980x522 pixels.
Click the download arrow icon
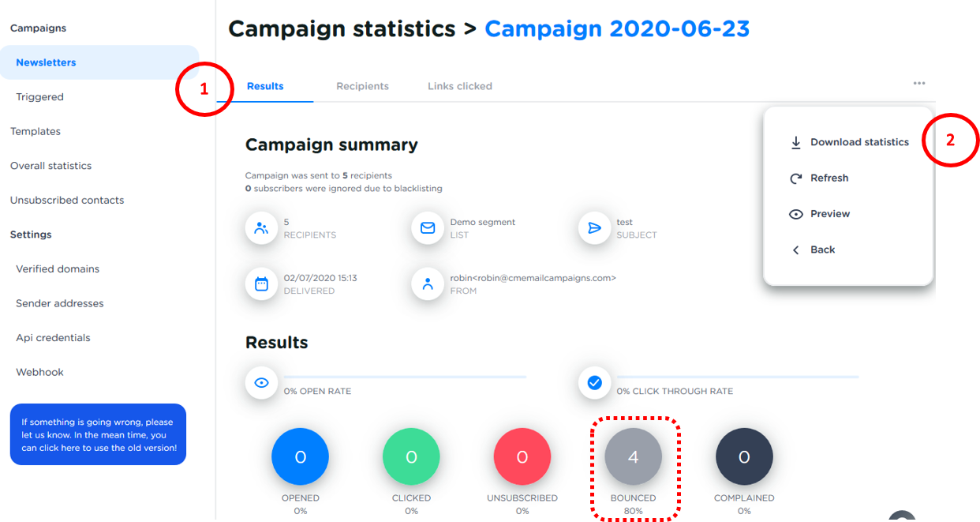pos(796,143)
